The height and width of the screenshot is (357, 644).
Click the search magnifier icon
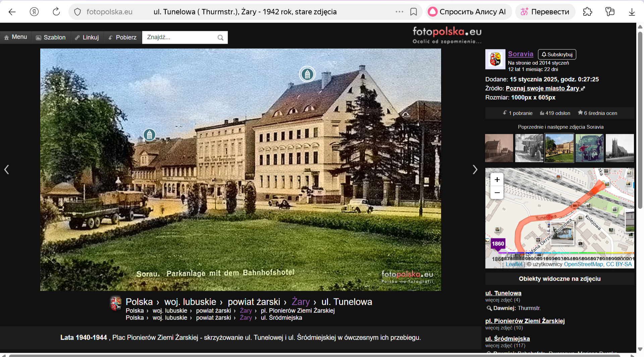[220, 38]
